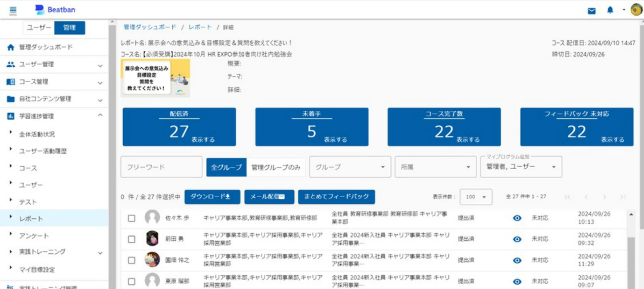Click the メール配信 button
The height and width of the screenshot is (289, 644).
coord(269,197)
